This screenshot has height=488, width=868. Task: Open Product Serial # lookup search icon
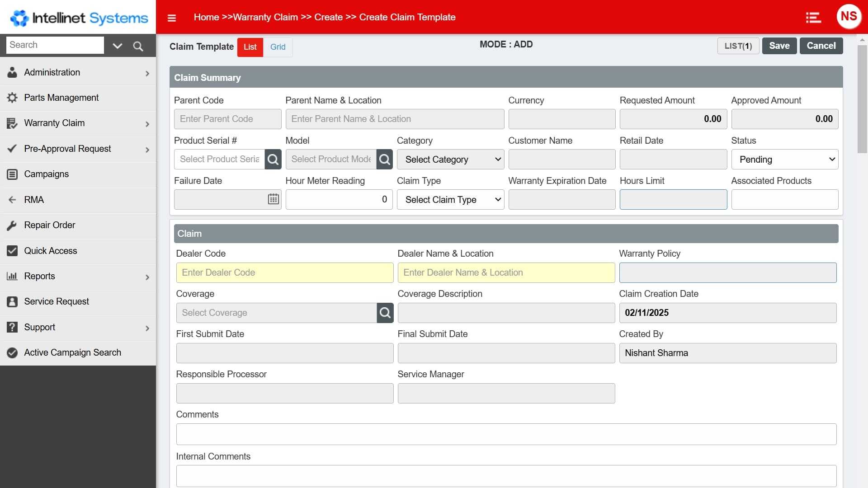(x=273, y=160)
